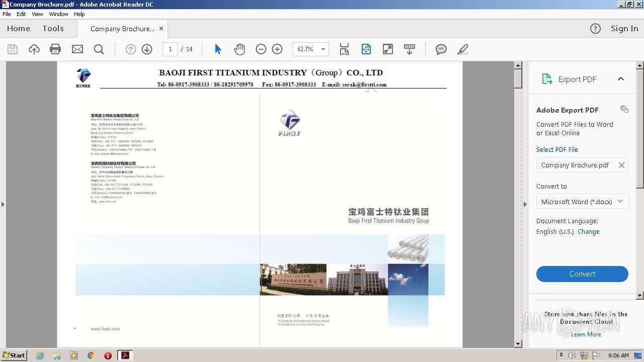This screenshot has height=362, width=644.
Task: Click the Windows Media Player taskbar icon
Action: pyautogui.click(x=74, y=355)
